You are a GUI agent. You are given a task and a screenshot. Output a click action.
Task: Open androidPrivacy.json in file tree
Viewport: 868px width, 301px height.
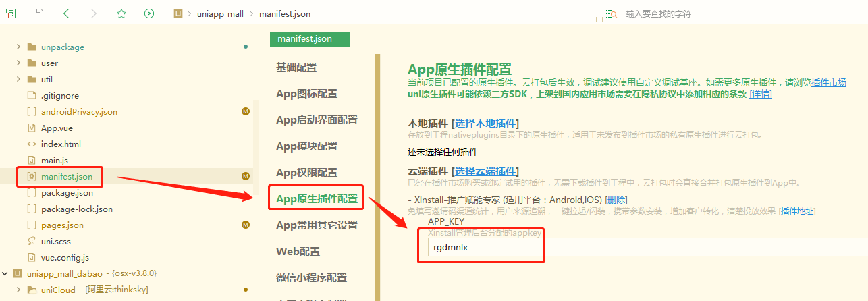click(x=79, y=112)
